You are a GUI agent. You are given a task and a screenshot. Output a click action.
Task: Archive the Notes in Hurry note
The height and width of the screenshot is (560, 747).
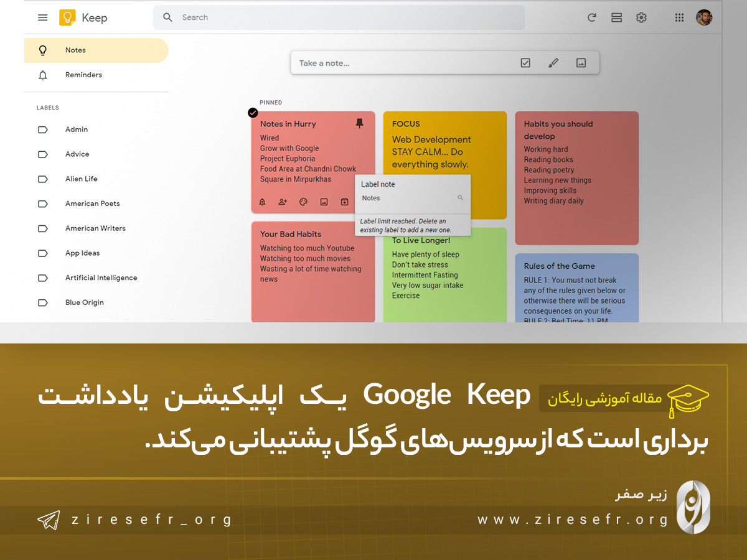coord(344,202)
